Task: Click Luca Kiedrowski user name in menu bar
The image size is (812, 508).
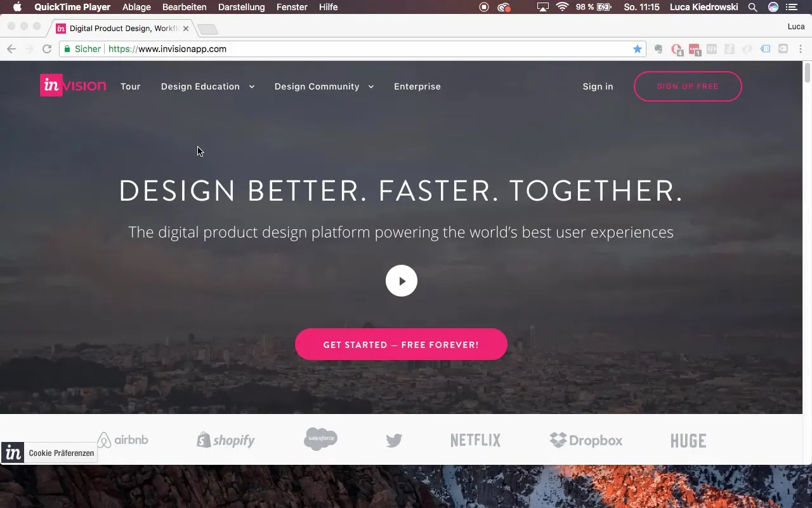Action: [704, 7]
